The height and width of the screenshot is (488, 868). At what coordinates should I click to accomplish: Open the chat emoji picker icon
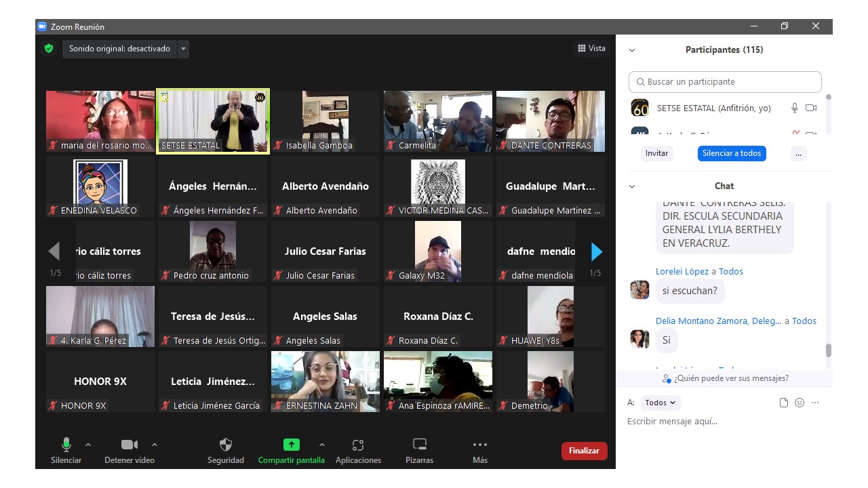point(800,403)
